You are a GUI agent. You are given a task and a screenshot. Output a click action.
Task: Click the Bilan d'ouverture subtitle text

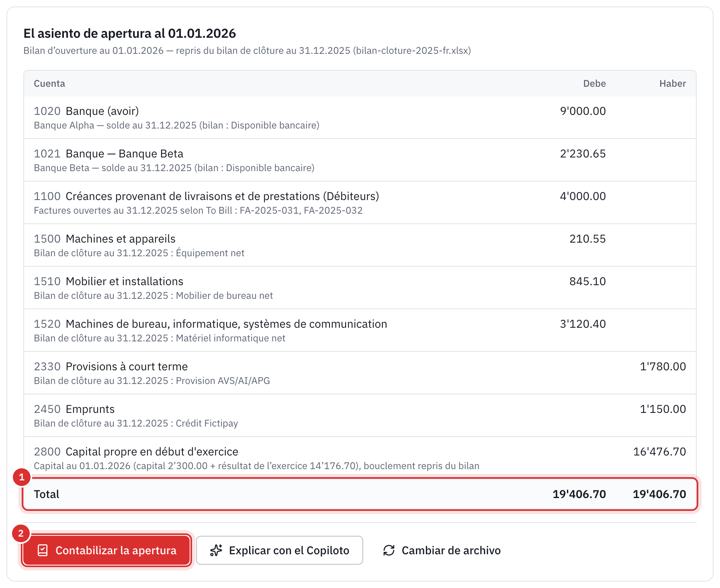247,51
